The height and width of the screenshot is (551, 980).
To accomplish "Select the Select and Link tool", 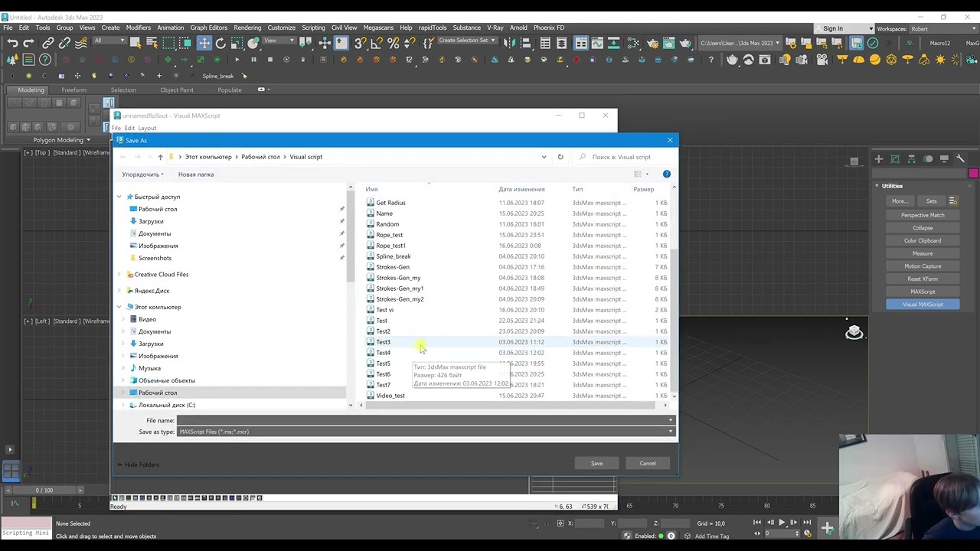I will [x=47, y=44].
